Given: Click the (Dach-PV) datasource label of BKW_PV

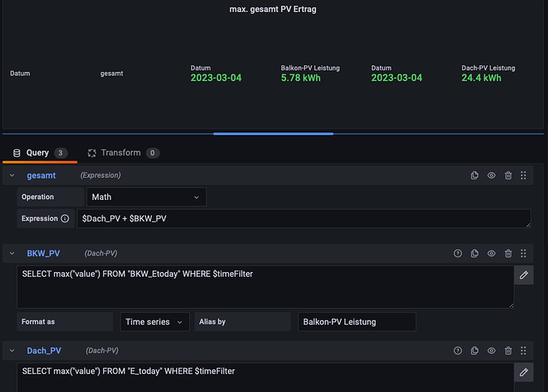Looking at the screenshot, I should coord(101,253).
